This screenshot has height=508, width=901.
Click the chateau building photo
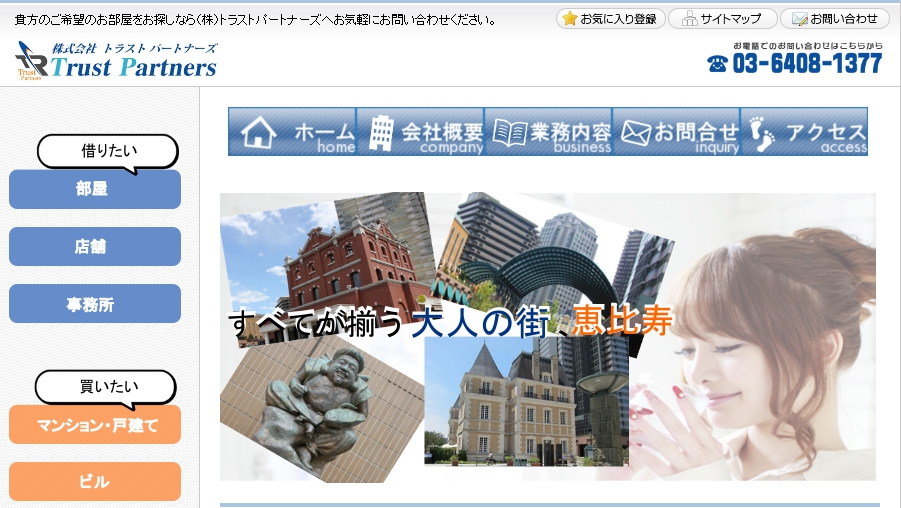pyautogui.click(x=526, y=401)
